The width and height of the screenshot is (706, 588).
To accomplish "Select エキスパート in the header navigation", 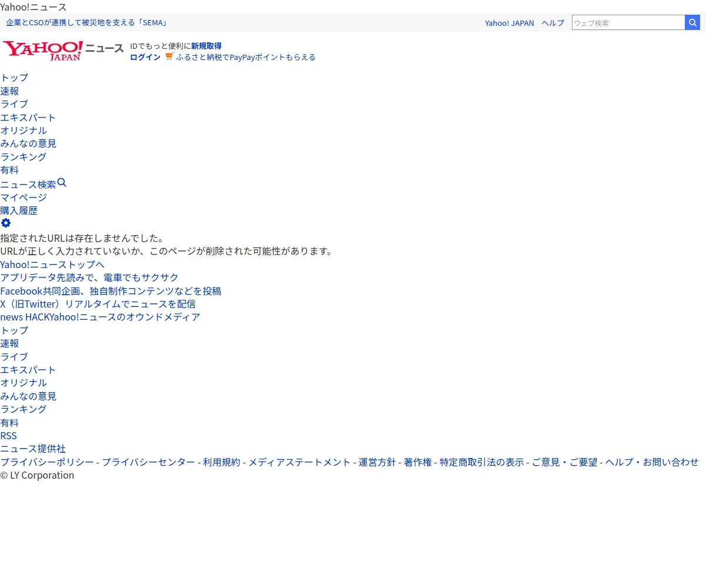I will tap(28, 118).
